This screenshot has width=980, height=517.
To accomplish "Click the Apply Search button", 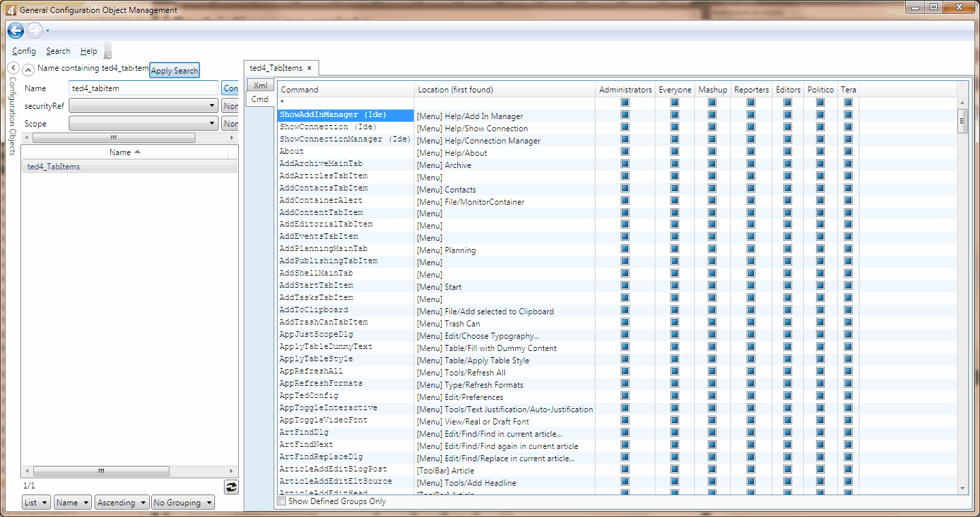I will (174, 71).
